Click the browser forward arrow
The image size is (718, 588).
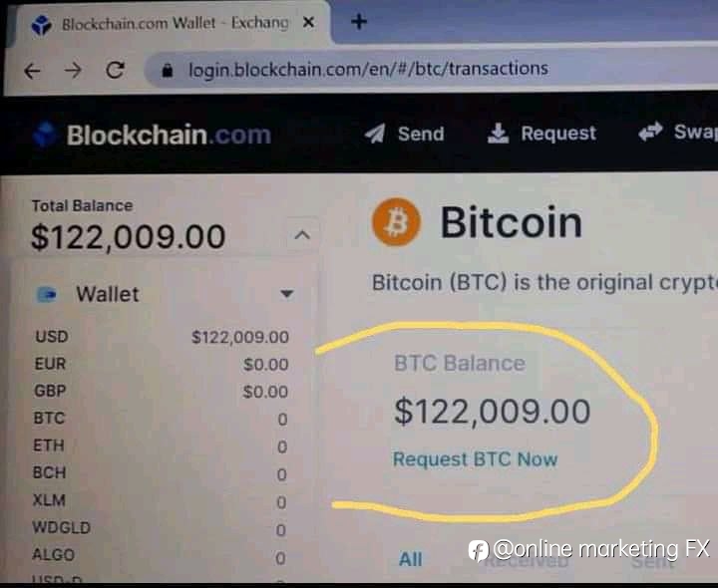[73, 70]
